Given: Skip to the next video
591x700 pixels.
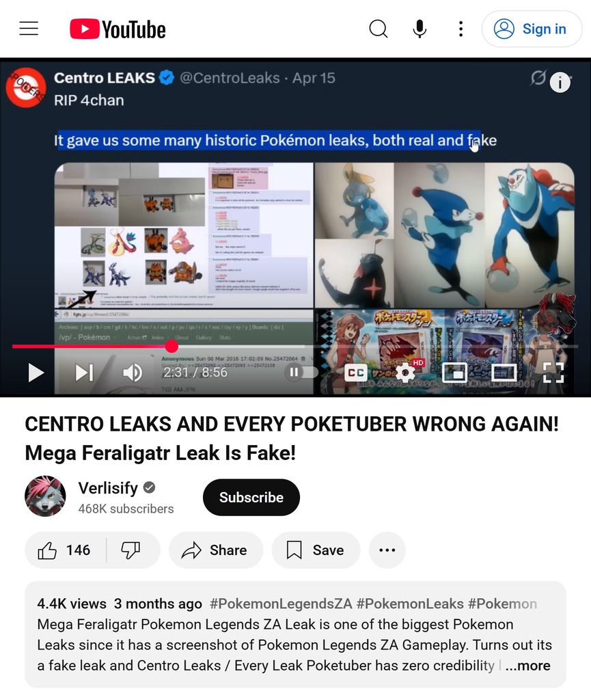Looking at the screenshot, I should pos(84,373).
